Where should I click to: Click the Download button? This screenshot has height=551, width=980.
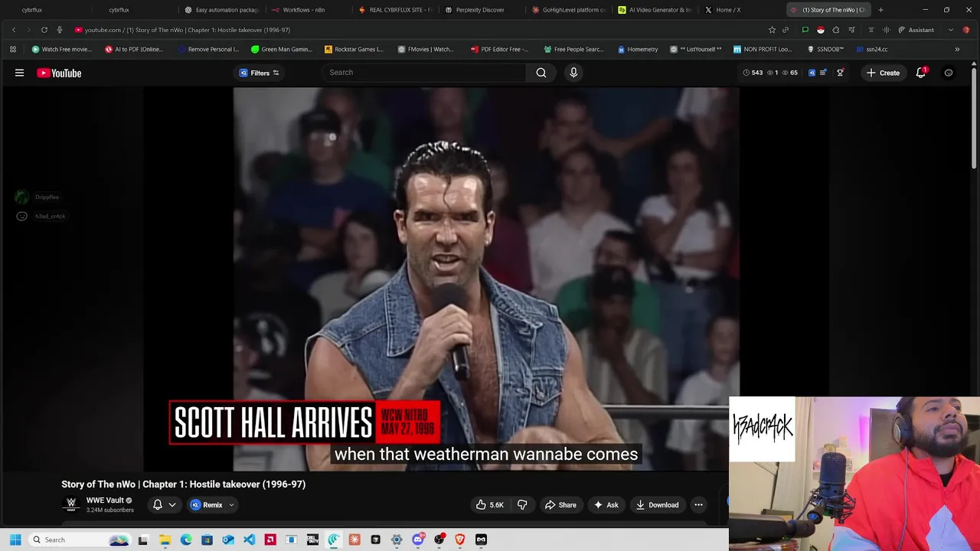[657, 505]
